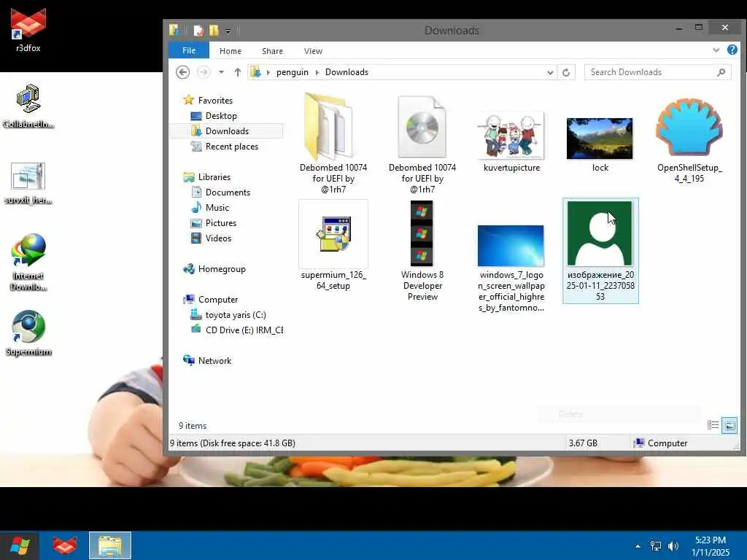Switch to details view
Viewport: 747px width, 560px height.
click(x=713, y=425)
